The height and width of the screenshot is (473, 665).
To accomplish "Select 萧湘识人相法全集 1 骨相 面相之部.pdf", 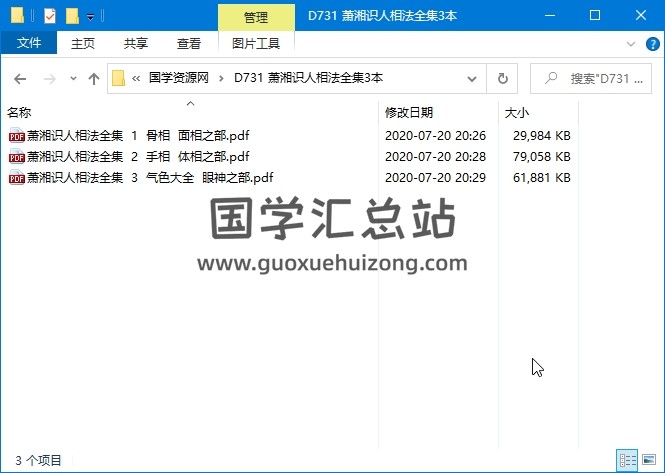I will [138, 136].
